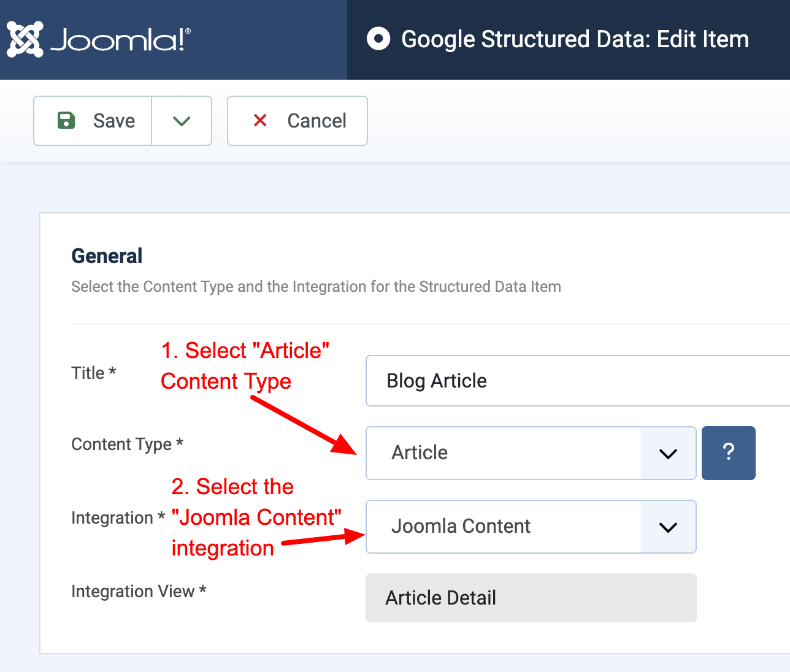Click the Save disk icon
Image resolution: width=790 pixels, height=672 pixels.
66,121
